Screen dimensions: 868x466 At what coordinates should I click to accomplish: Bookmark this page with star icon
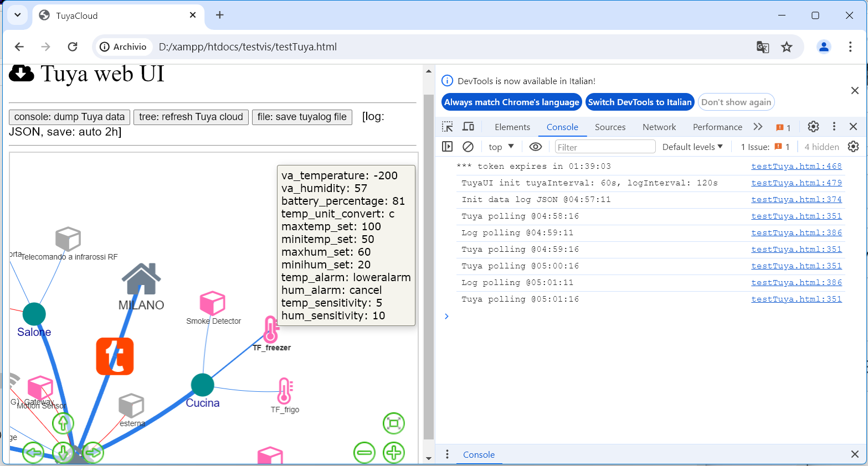point(787,47)
